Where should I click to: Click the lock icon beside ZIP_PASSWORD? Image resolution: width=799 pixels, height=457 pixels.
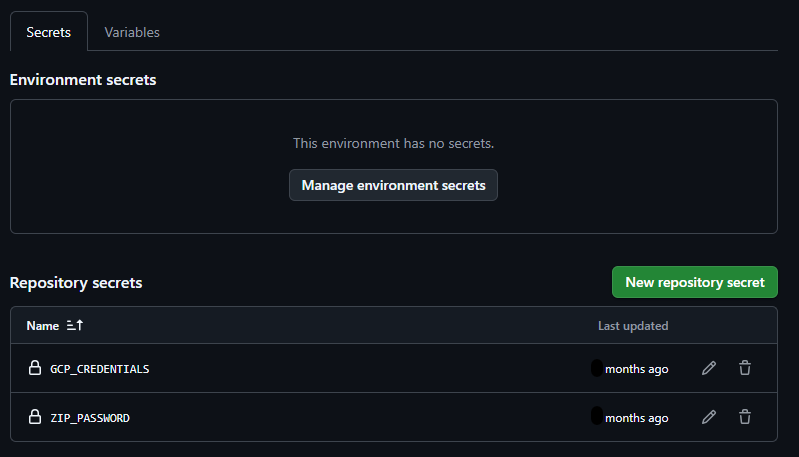pyautogui.click(x=35, y=417)
